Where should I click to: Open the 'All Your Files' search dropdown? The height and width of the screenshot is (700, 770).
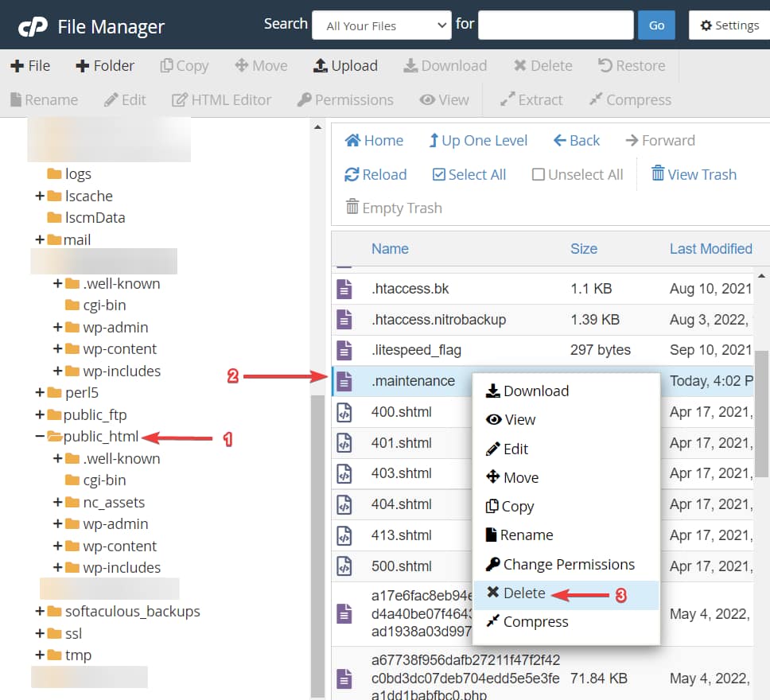(x=382, y=25)
